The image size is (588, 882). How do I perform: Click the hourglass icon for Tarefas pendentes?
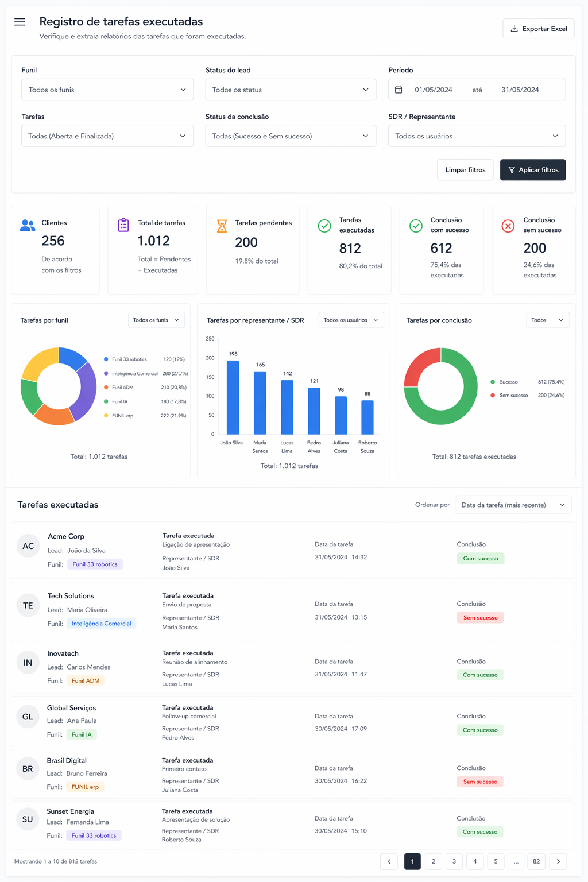coord(222,226)
